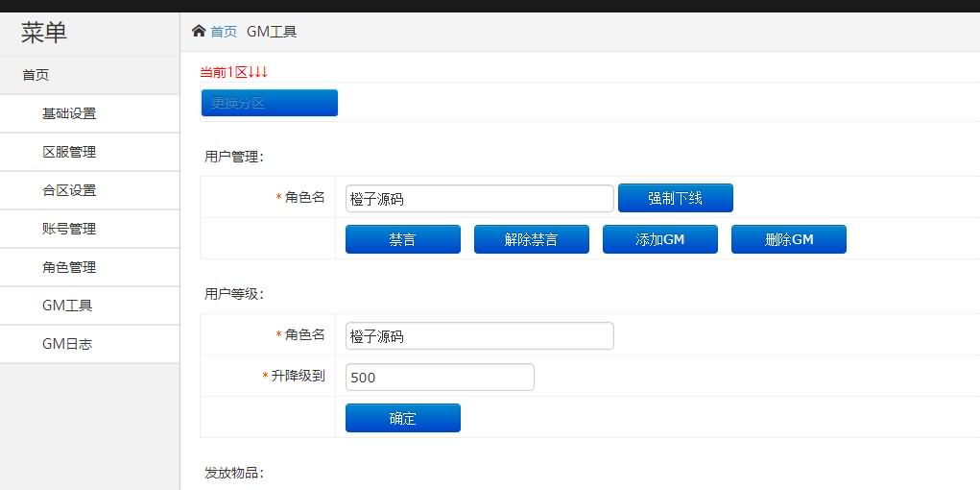Select GM工具 in the sidebar
This screenshot has width=980, height=490.
[67, 306]
